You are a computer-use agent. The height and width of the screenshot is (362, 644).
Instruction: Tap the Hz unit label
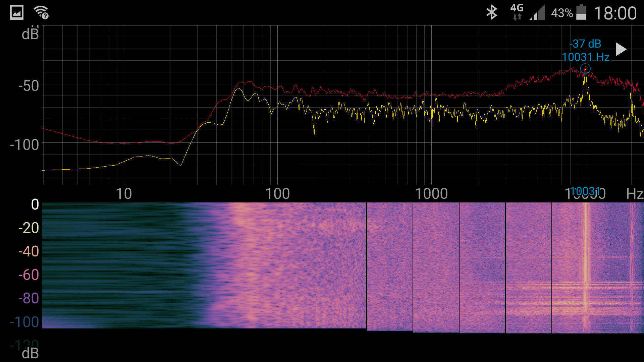[x=635, y=194]
